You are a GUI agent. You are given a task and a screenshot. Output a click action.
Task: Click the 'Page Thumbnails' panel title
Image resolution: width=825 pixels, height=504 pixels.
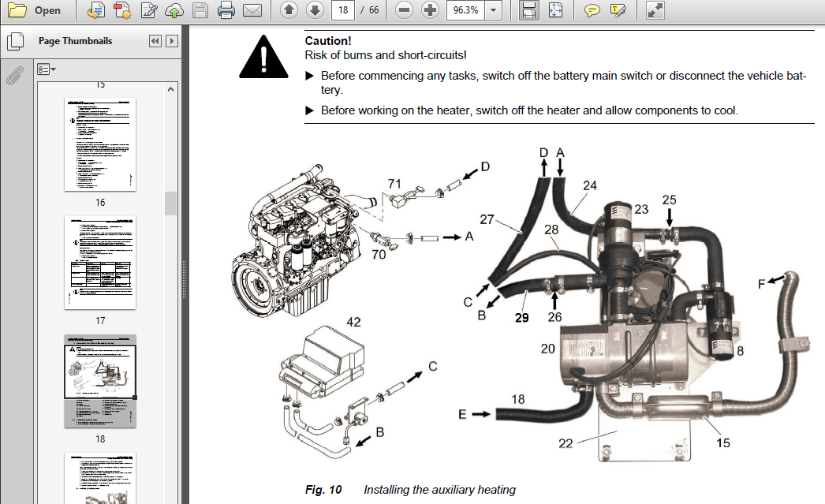[75, 41]
